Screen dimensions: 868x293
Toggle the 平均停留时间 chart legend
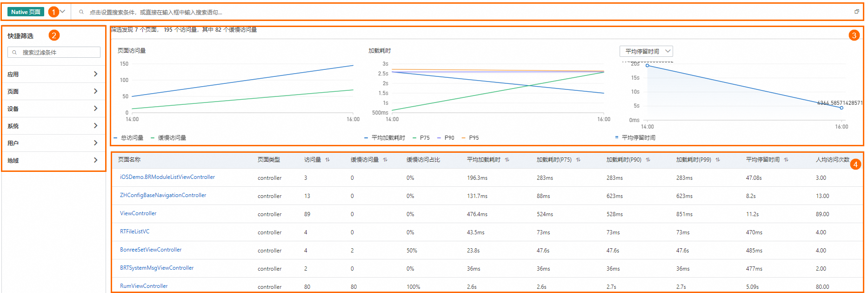[635, 137]
